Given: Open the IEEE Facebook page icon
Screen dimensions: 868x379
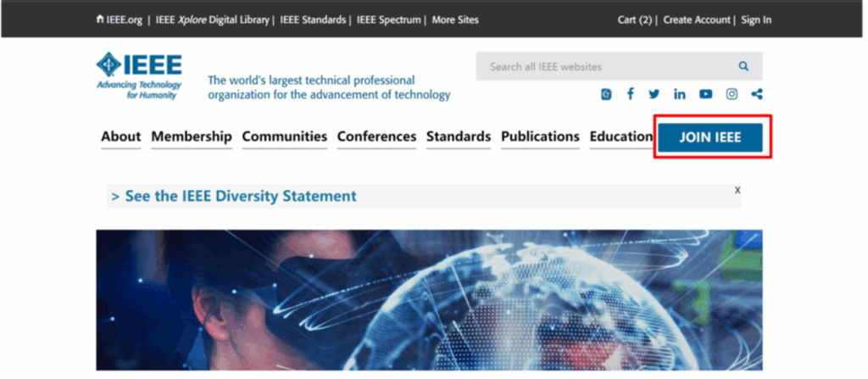Looking at the screenshot, I should click(x=630, y=93).
